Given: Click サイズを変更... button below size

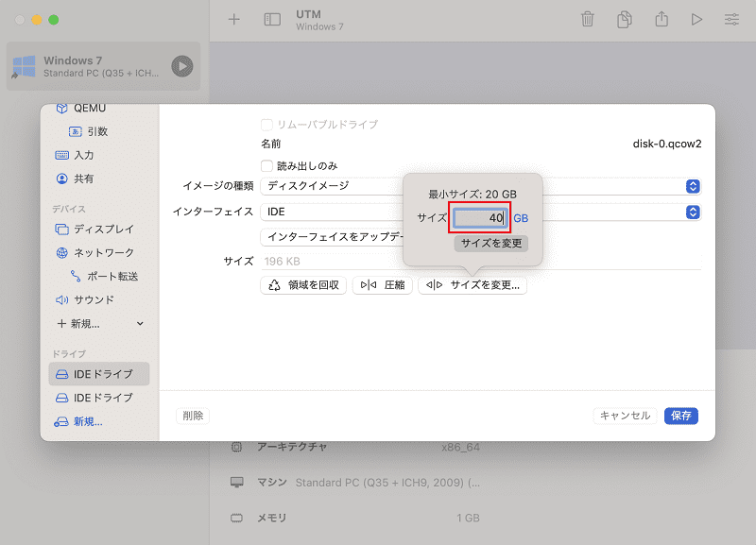Looking at the screenshot, I should [472, 285].
